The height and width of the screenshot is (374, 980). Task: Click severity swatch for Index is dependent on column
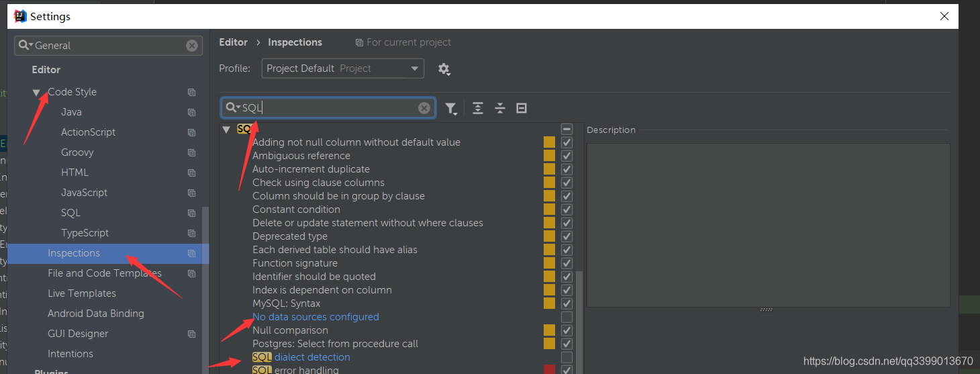tap(549, 290)
